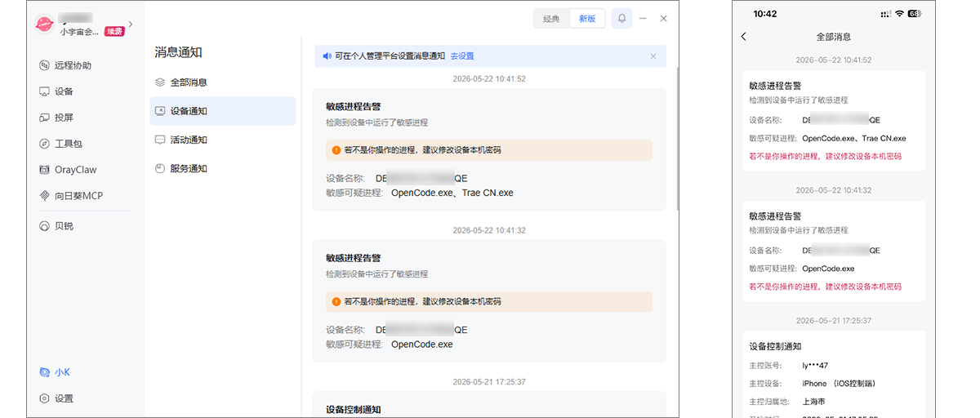Click the speaker icon in the banner
This screenshot has height=418, width=980.
point(327,56)
